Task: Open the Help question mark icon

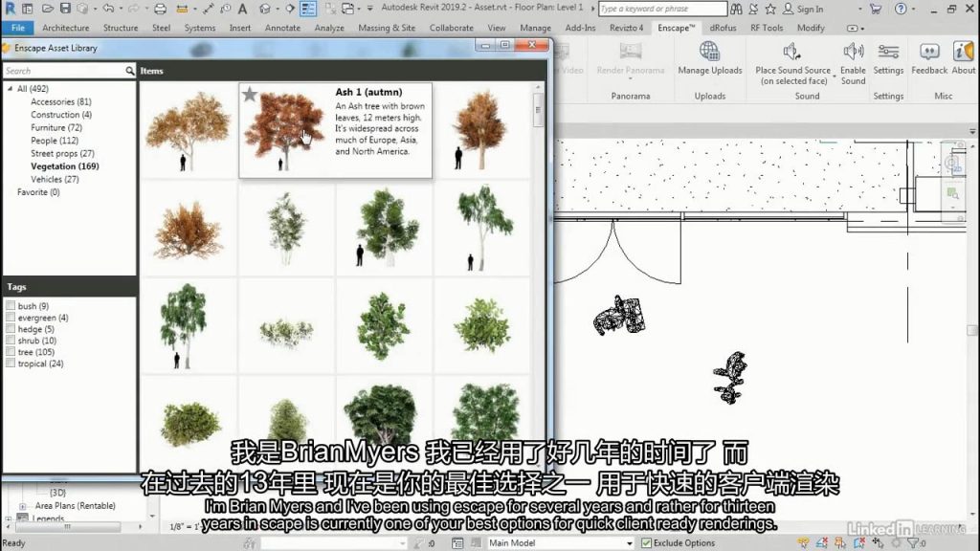Action: click(900, 9)
